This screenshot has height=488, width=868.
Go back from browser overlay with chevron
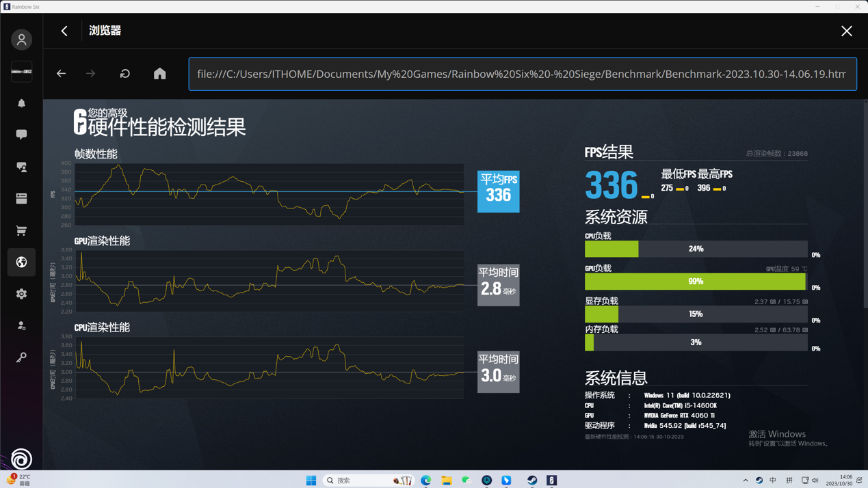64,31
